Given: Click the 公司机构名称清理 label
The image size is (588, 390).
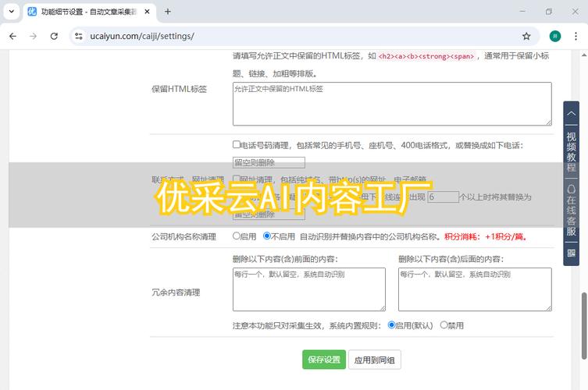Looking at the screenshot, I should click(184, 237).
